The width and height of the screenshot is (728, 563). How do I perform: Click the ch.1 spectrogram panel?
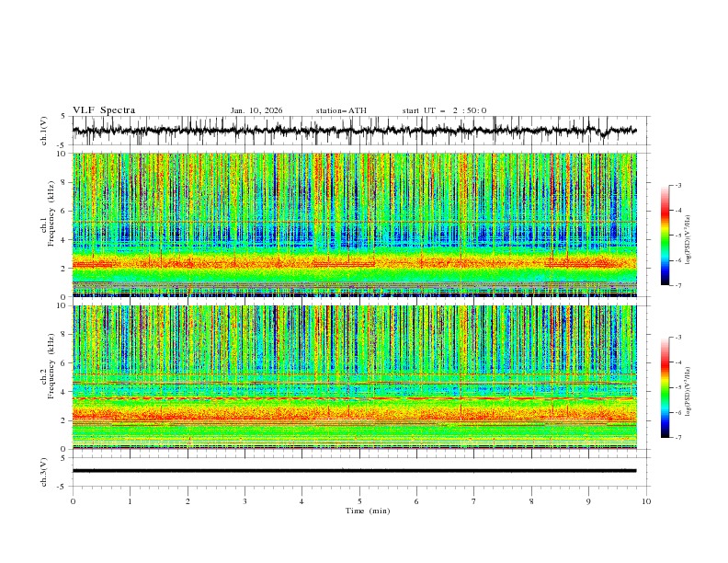point(354,224)
